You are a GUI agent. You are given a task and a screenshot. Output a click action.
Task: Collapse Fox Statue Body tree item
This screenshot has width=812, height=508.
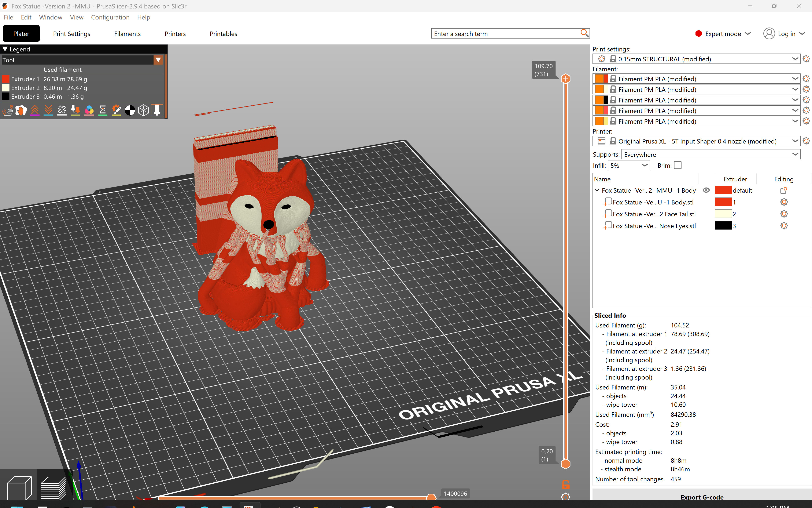pyautogui.click(x=597, y=190)
